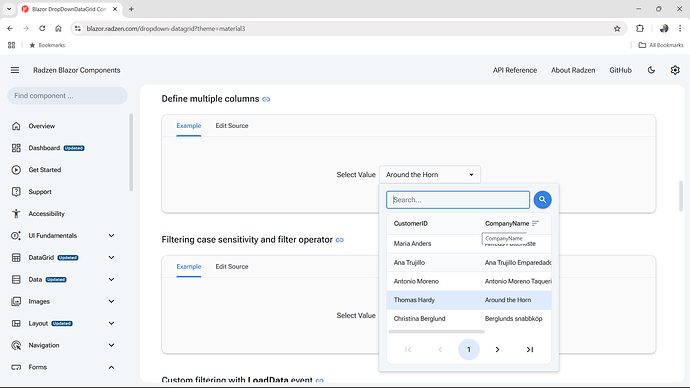Click anchor link icon beside Filtering case sensitivity
The width and height of the screenshot is (690, 388).
[340, 240]
